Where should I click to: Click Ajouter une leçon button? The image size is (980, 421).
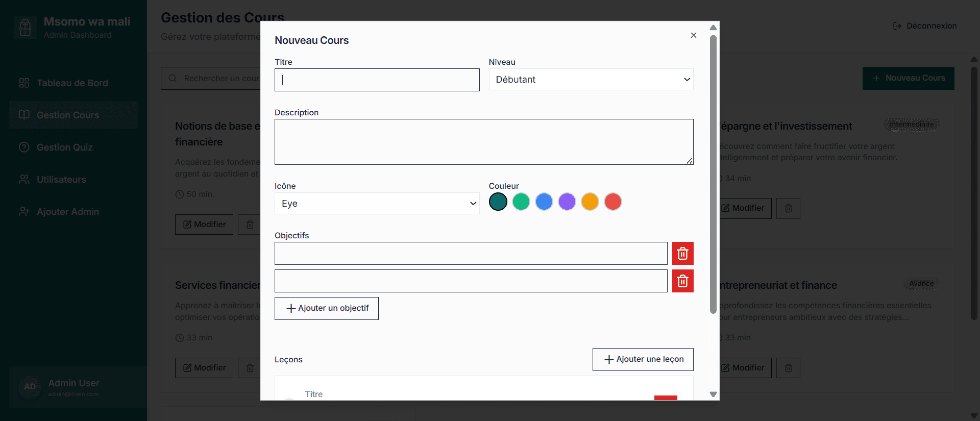pyautogui.click(x=643, y=360)
